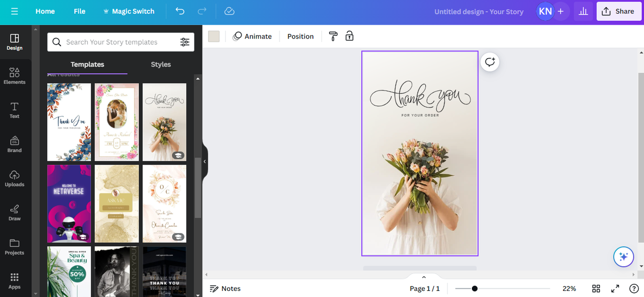Open the Notes panel
Screen dimensions: 644x297
(x=225, y=288)
